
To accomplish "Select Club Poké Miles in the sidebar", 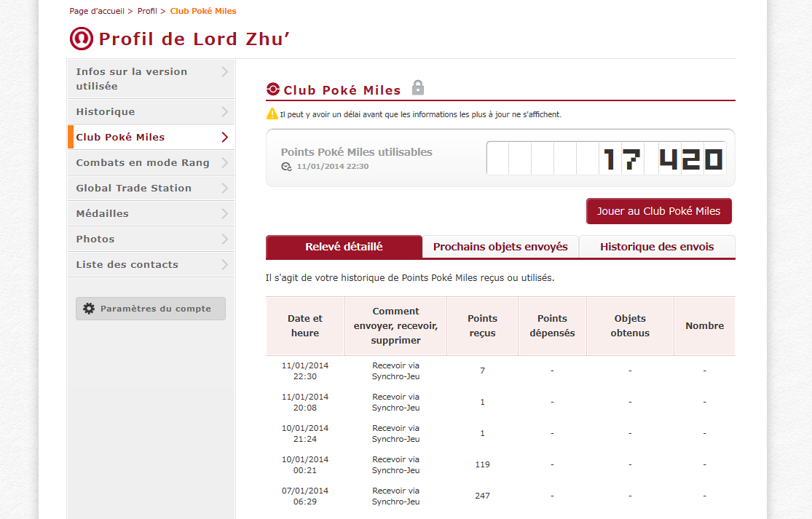I will pos(151,137).
